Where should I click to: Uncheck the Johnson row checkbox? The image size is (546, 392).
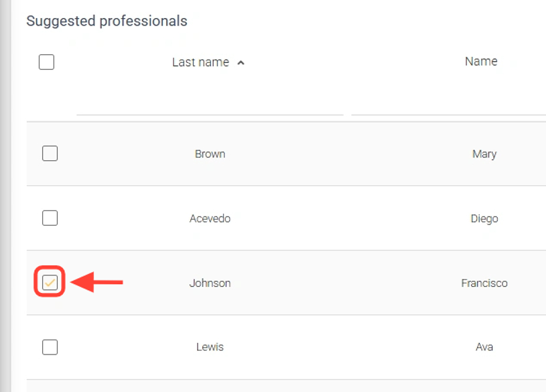[x=50, y=283]
